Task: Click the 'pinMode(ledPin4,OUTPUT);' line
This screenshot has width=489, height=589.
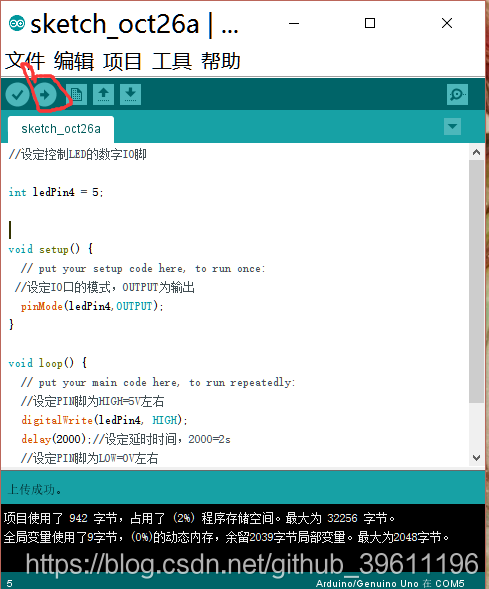Action: pos(92,306)
